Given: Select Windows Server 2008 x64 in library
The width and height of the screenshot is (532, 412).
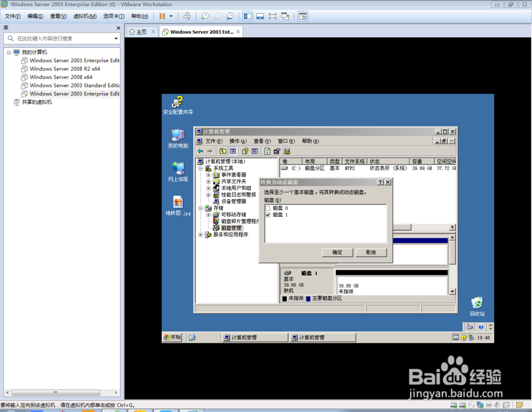Looking at the screenshot, I should [x=61, y=77].
